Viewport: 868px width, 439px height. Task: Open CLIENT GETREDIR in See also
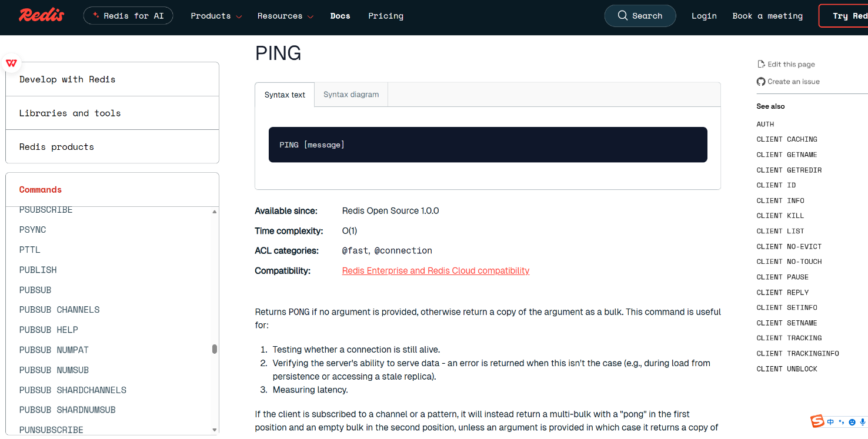point(789,170)
